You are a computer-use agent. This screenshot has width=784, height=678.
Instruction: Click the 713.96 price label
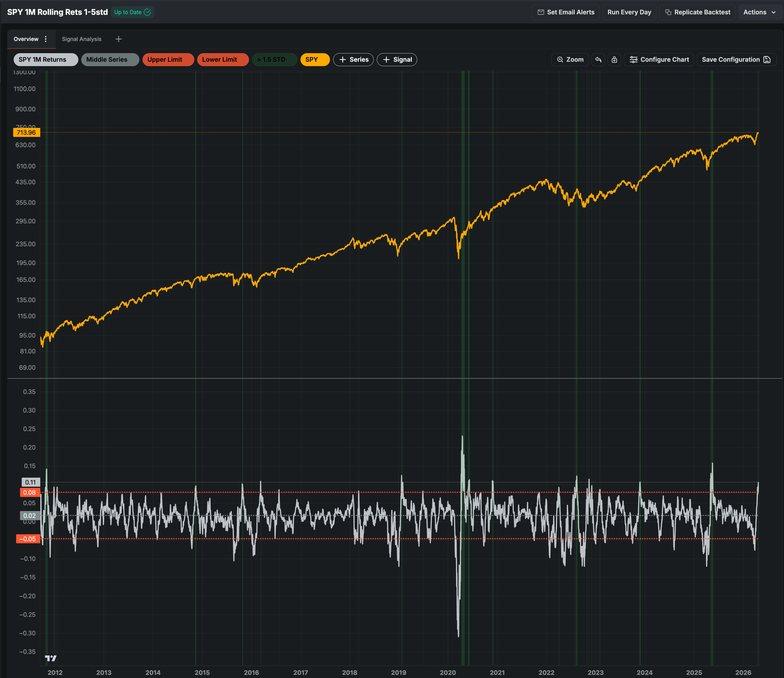(26, 132)
